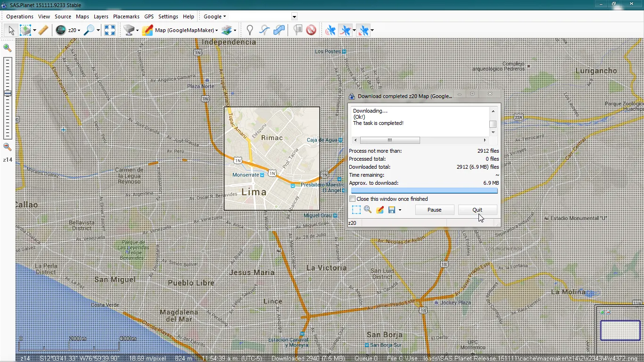Screen dimensions: 644x362
Task: Open the Maps menu
Action: coord(83,16)
